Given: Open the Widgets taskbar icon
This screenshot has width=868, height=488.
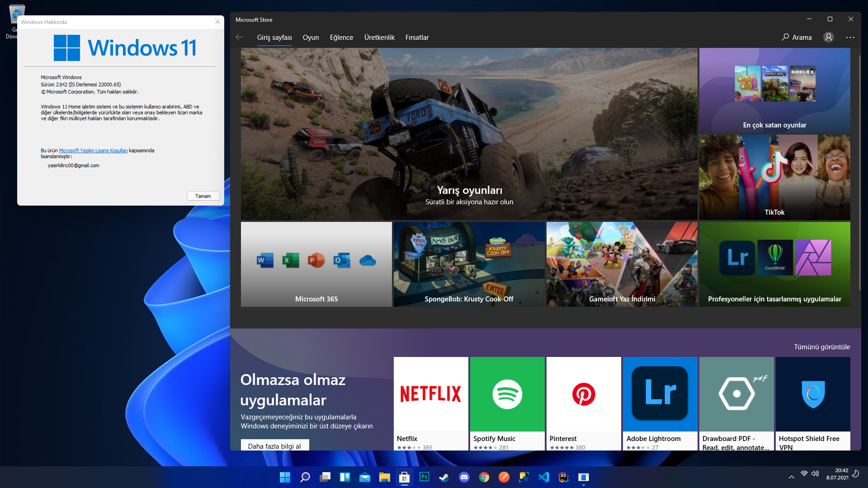Looking at the screenshot, I should 344,477.
